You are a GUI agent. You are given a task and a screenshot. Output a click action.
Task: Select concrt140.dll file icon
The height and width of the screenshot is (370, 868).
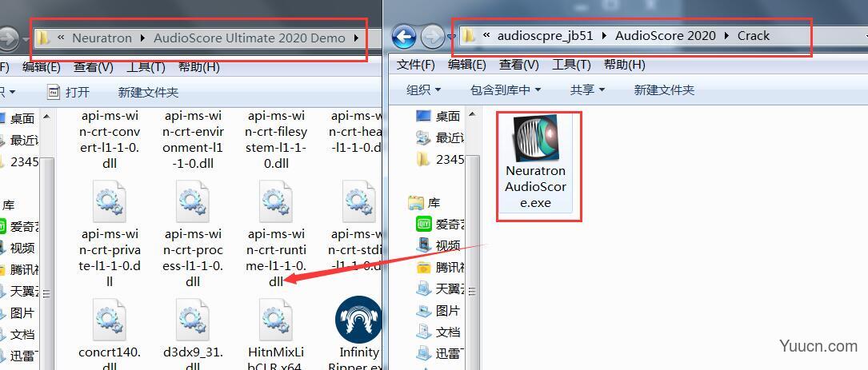pos(109,320)
